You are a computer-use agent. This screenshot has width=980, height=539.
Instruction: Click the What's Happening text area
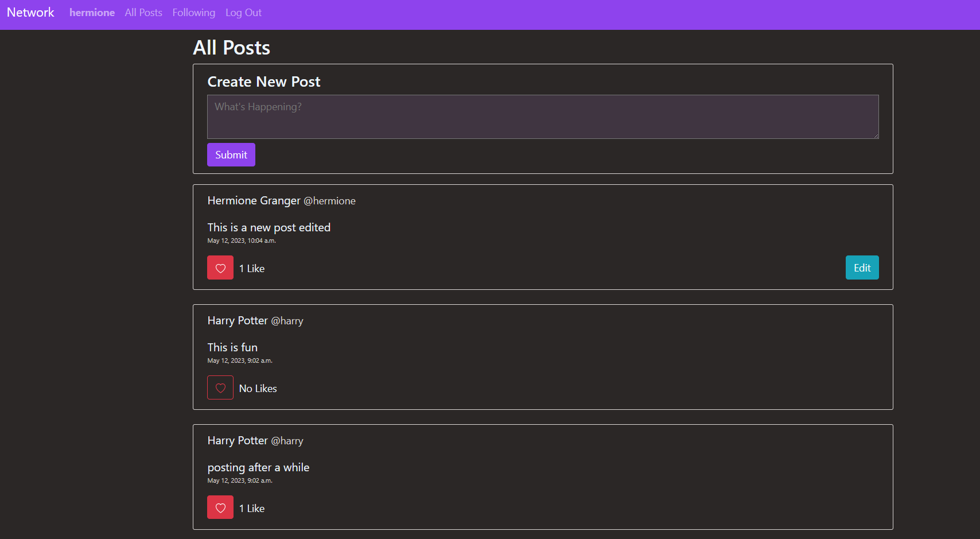(543, 117)
